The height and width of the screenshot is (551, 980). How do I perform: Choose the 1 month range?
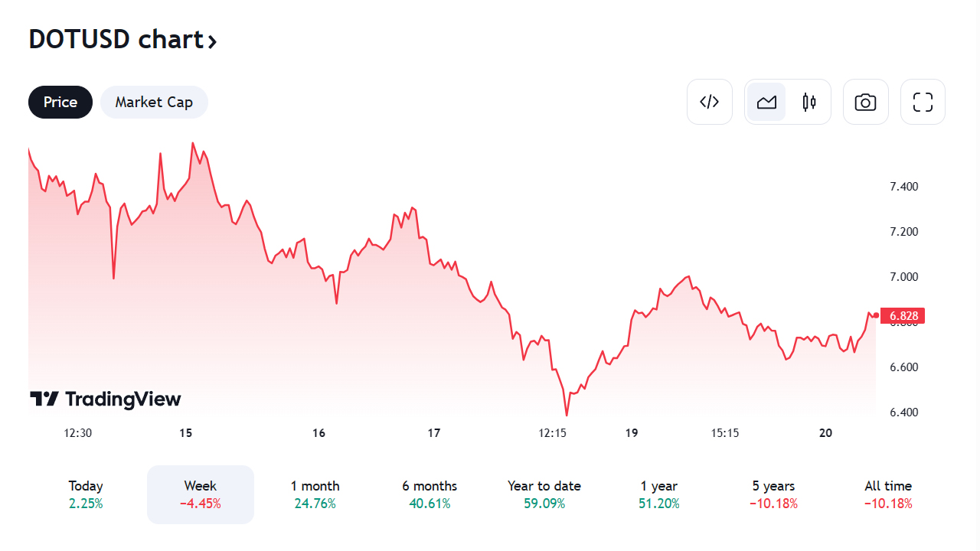tap(315, 494)
